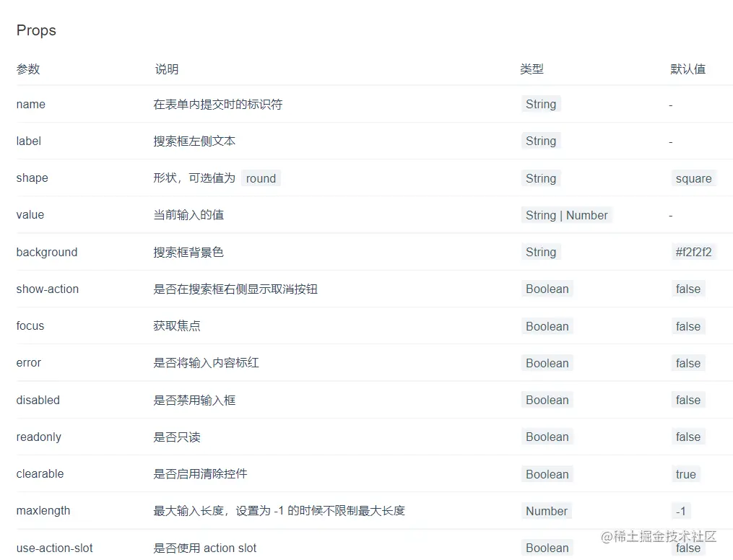
Task: Click description 是否将输入内容标红
Action: pos(206,363)
